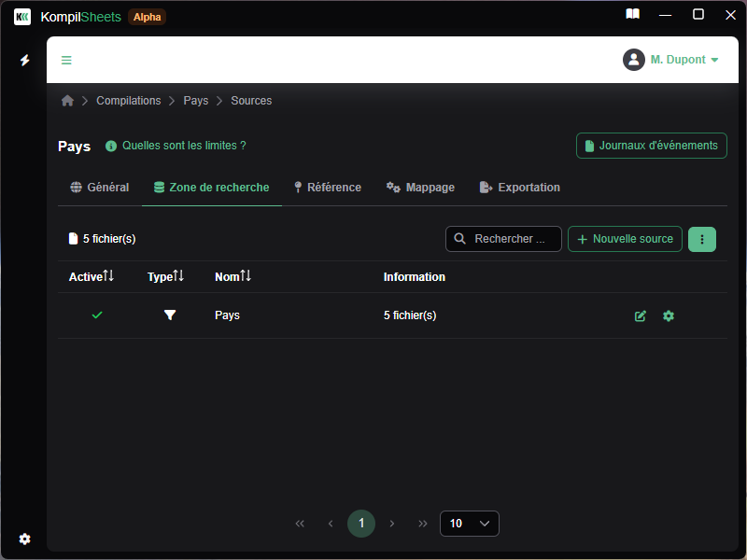Click the lightning bolt icon in sidebar
This screenshot has width=747, height=560.
pos(25,61)
